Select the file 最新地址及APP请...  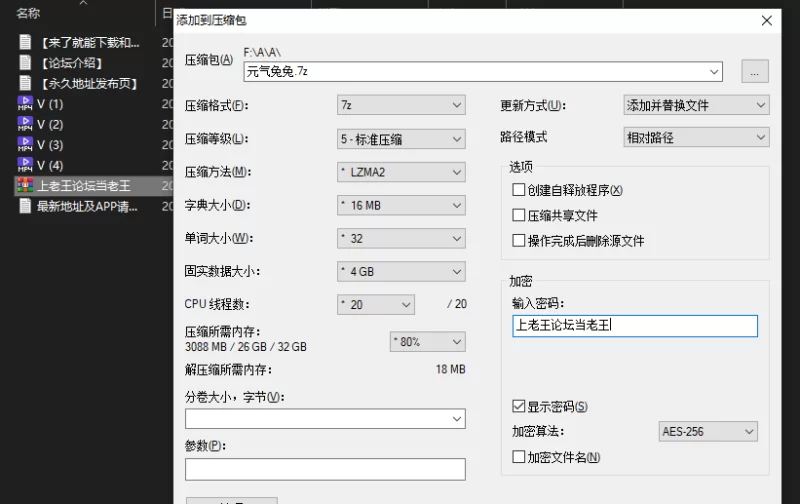87,207
